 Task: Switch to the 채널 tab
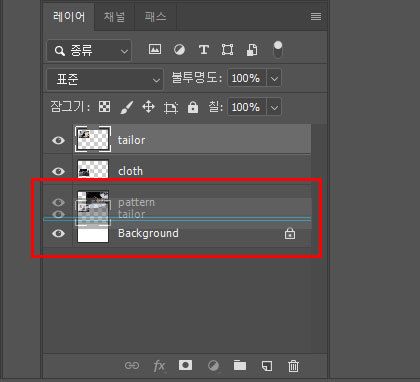(114, 16)
